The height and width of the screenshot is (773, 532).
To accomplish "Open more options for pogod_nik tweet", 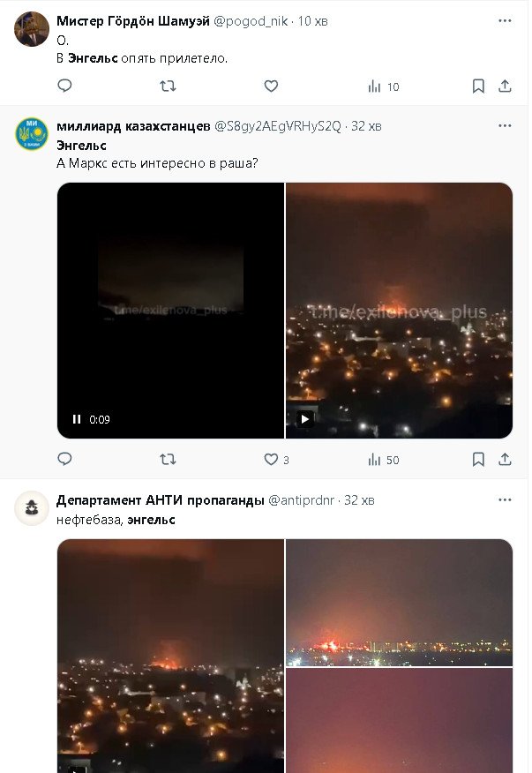I will [505, 20].
